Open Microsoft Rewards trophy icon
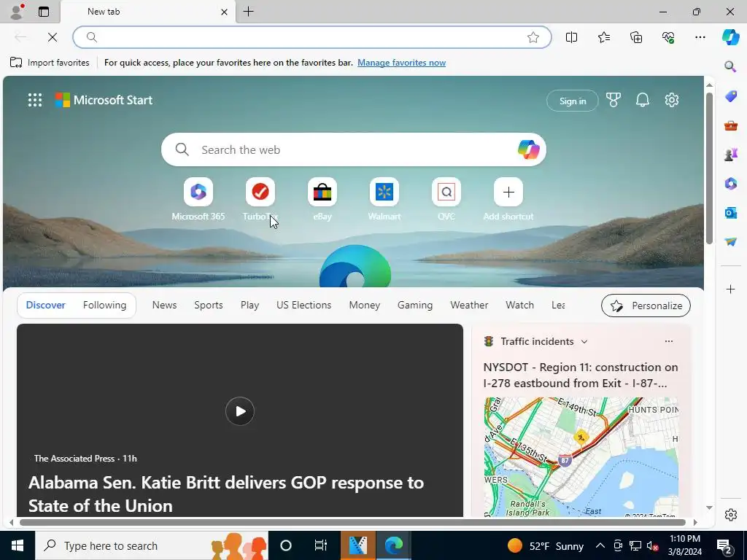 click(613, 100)
